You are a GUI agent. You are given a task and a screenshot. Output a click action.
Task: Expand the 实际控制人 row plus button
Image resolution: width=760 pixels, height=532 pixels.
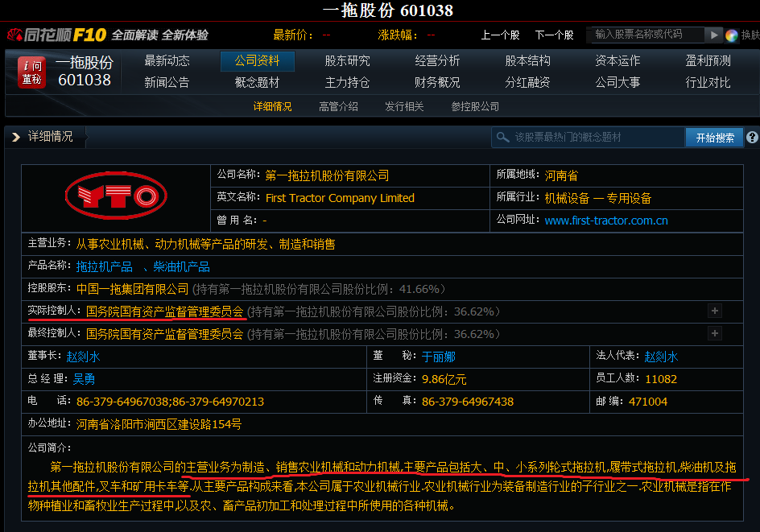click(714, 311)
